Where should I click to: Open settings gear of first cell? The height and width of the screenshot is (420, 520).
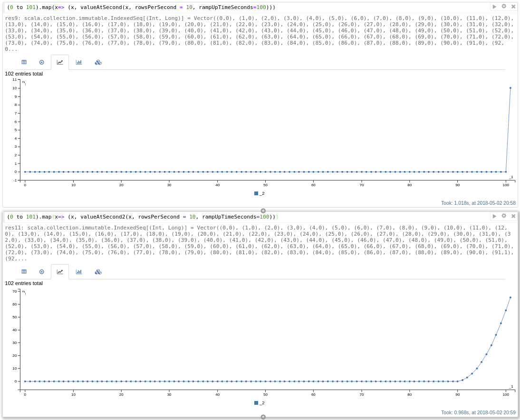[x=504, y=6]
